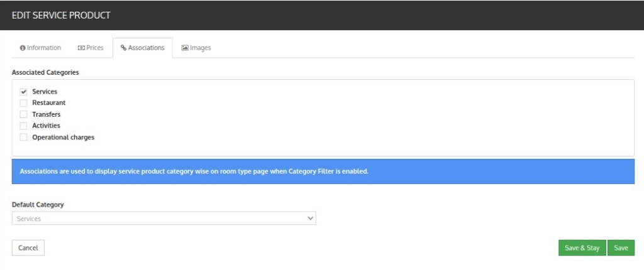This screenshot has height=270, width=644.
Task: Tick the Activities category checkbox
Action: (23, 126)
